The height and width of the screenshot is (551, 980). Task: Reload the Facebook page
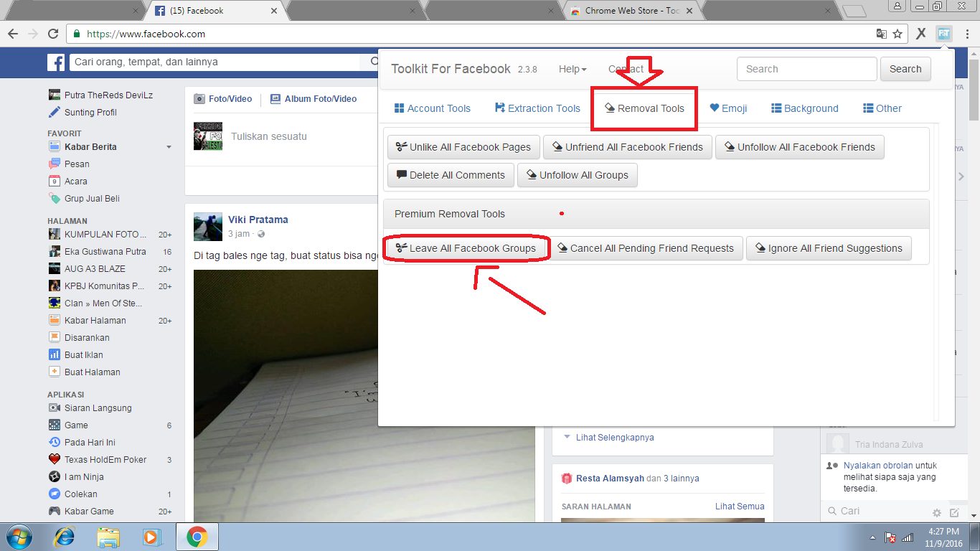click(53, 34)
